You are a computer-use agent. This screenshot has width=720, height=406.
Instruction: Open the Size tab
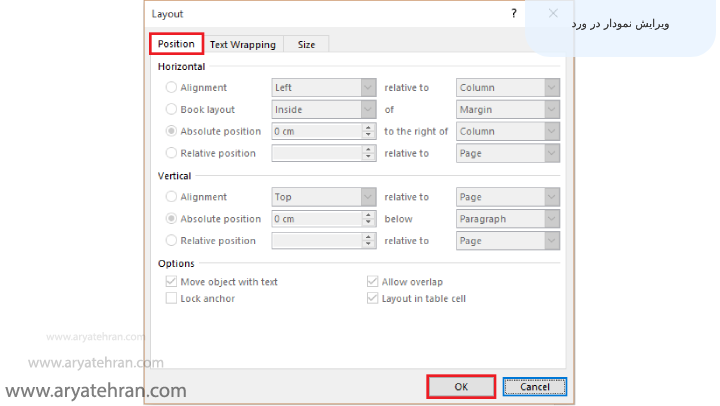point(306,44)
